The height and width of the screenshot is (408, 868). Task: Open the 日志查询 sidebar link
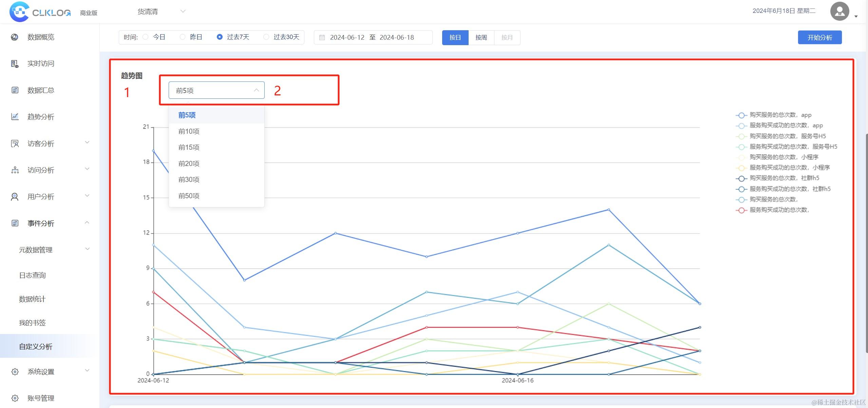click(x=33, y=275)
